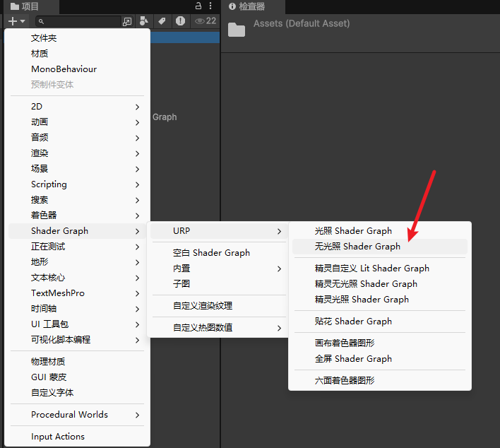Choose 材质 from the create menu

[77, 54]
